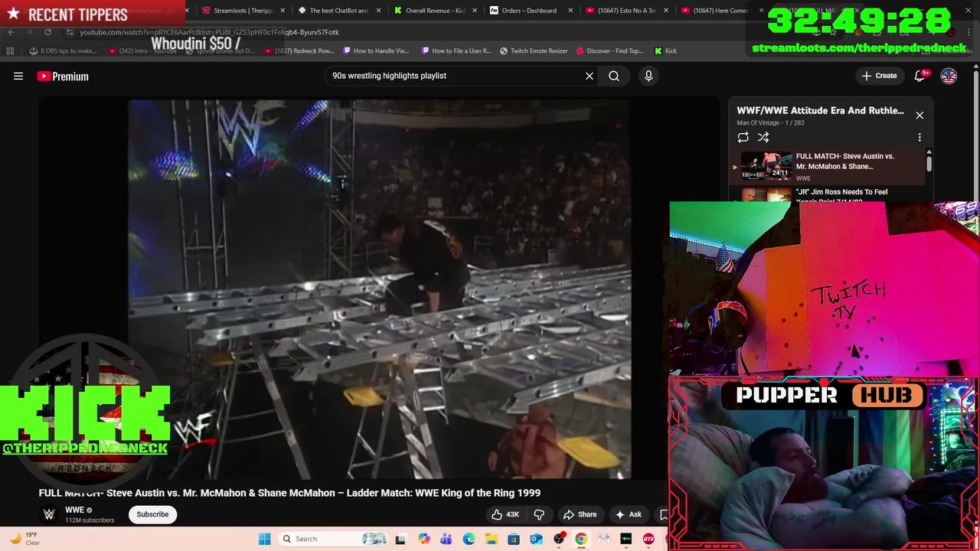
Task: Share the video
Action: point(580,514)
